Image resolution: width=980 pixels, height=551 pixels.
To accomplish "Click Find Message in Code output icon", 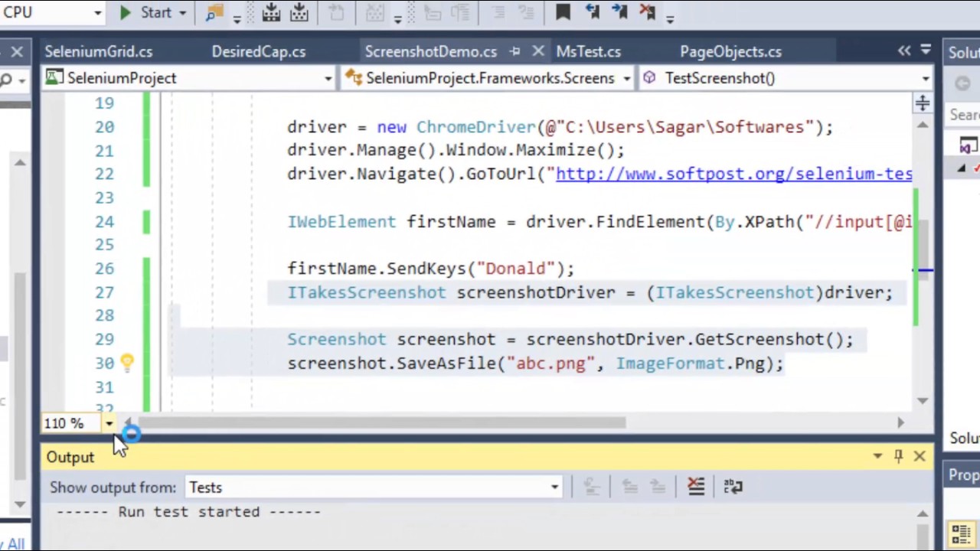I will coord(592,487).
